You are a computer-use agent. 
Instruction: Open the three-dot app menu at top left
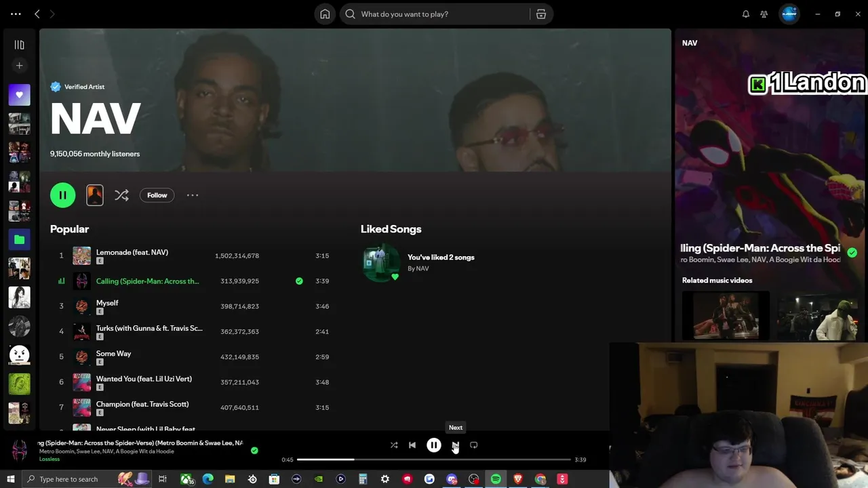16,14
